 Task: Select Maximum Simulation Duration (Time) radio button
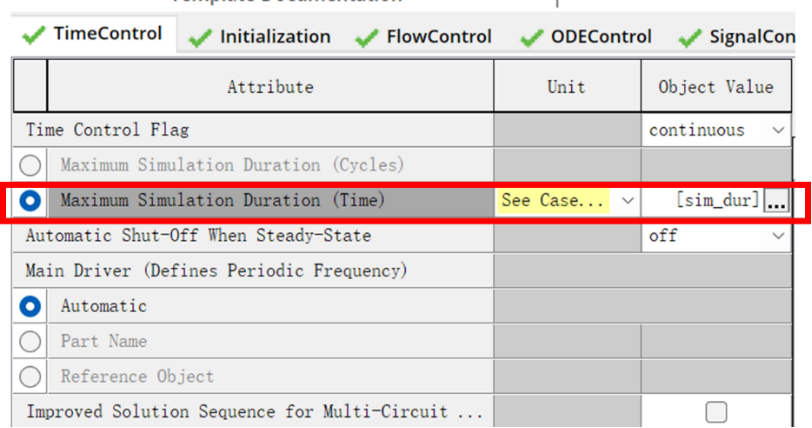[x=31, y=201]
